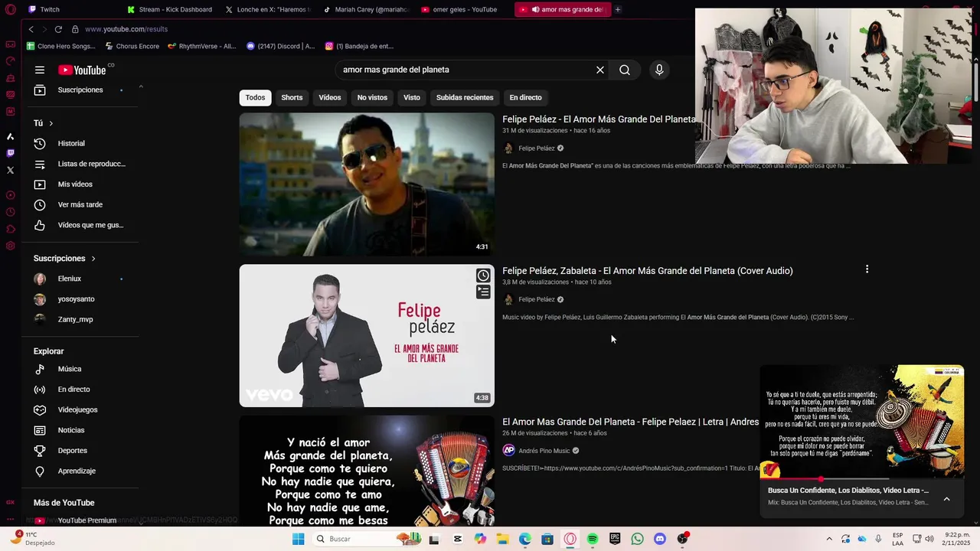
Task: Open Clone Hero Songs bookmark
Action: coord(60,46)
